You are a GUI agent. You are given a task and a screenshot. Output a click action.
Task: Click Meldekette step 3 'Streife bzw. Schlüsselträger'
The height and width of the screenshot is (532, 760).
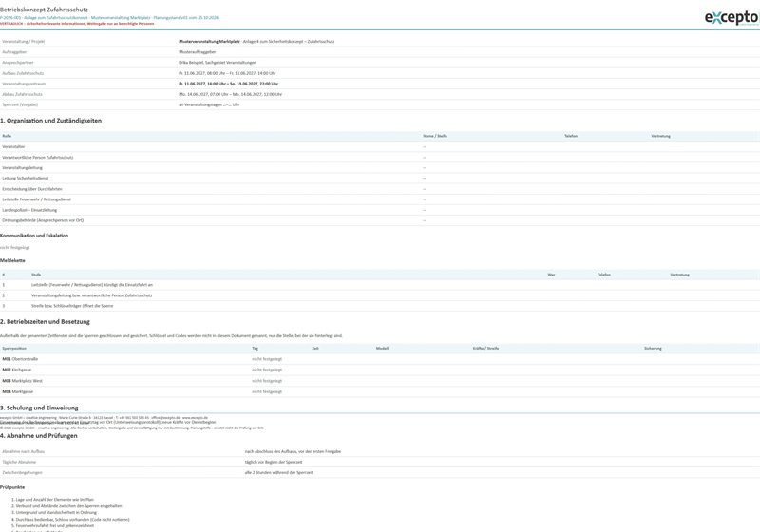pyautogui.click(x=380, y=306)
